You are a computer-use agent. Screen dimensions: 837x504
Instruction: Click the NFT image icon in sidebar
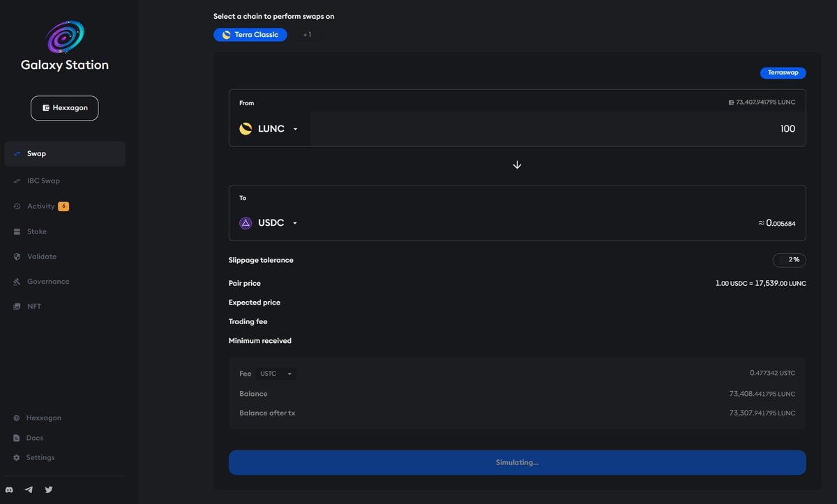click(17, 307)
